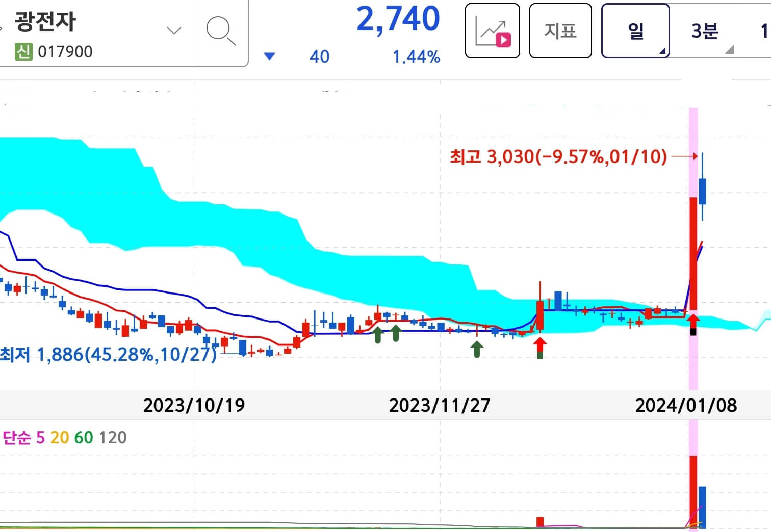Click the rightmost green arrow under the candles
This screenshot has width=771, height=532.
coord(477,349)
